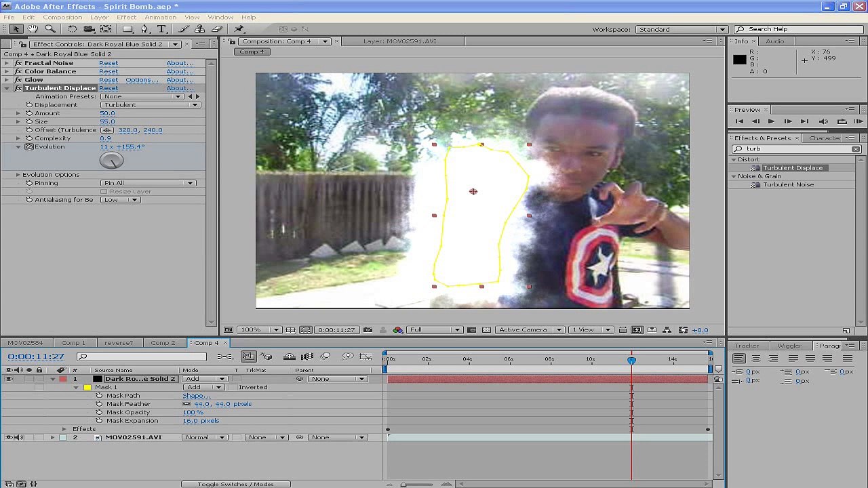
Task: Open the Animation menu
Action: click(160, 17)
